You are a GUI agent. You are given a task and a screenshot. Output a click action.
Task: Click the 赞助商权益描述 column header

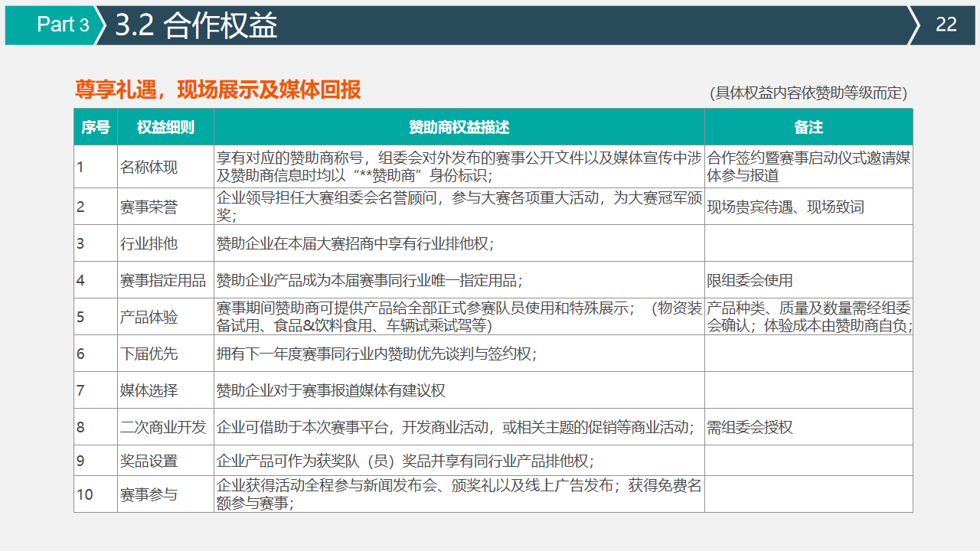coord(459,127)
